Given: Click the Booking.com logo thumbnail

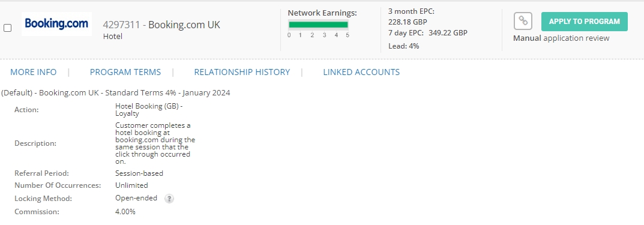Looking at the screenshot, I should point(56,24).
